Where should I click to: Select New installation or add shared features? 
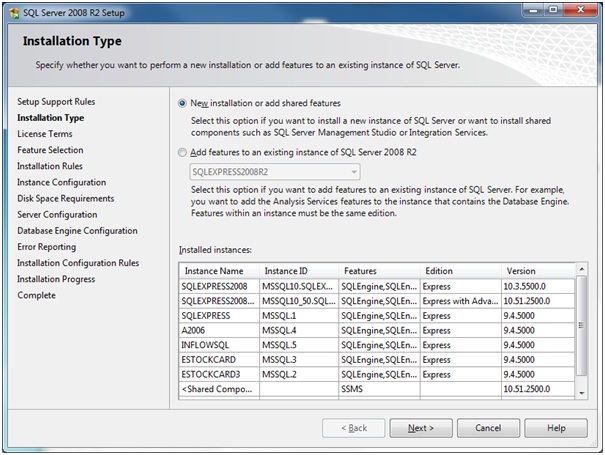(x=182, y=103)
